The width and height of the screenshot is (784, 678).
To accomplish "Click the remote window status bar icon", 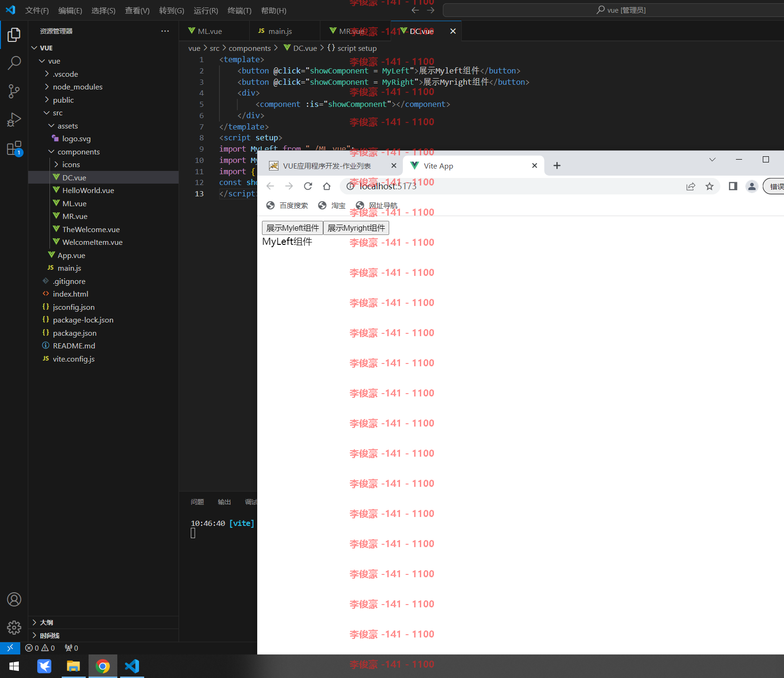I will tap(10, 648).
